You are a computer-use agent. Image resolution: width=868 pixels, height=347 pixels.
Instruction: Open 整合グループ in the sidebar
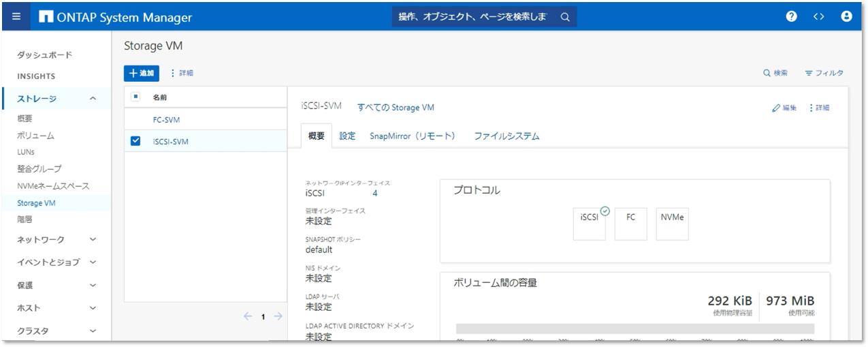pyautogui.click(x=39, y=168)
